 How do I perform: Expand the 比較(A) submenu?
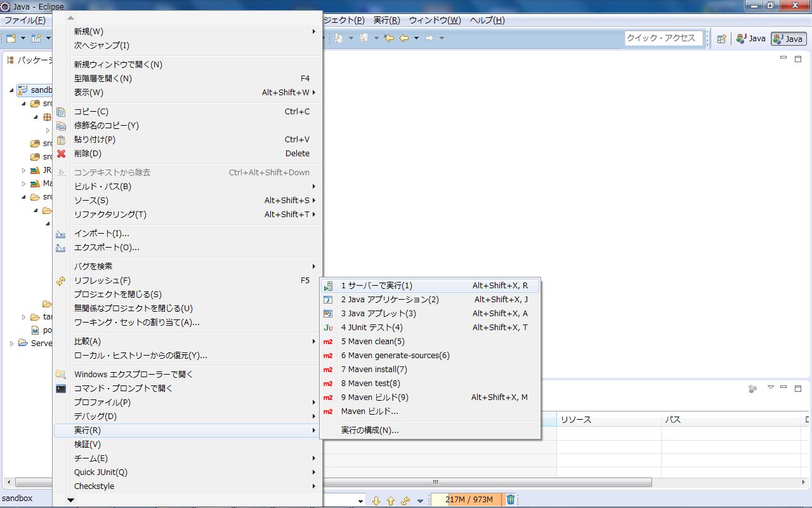(188, 342)
